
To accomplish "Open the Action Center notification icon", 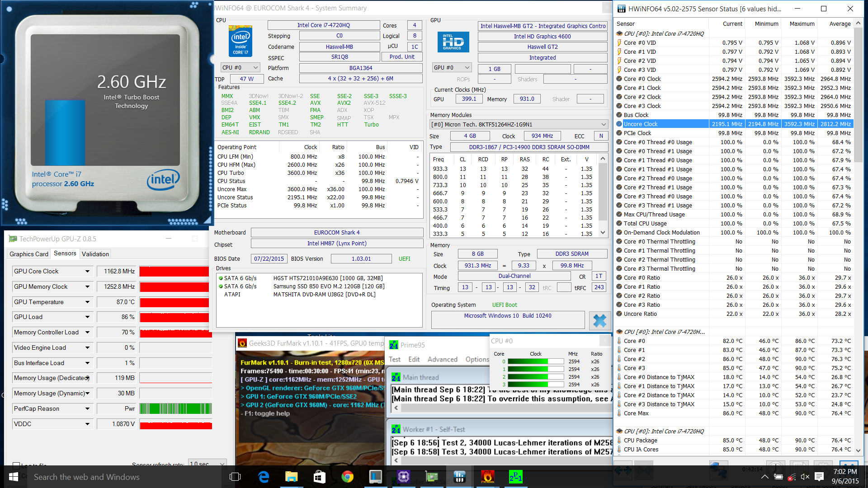I will 819,477.
